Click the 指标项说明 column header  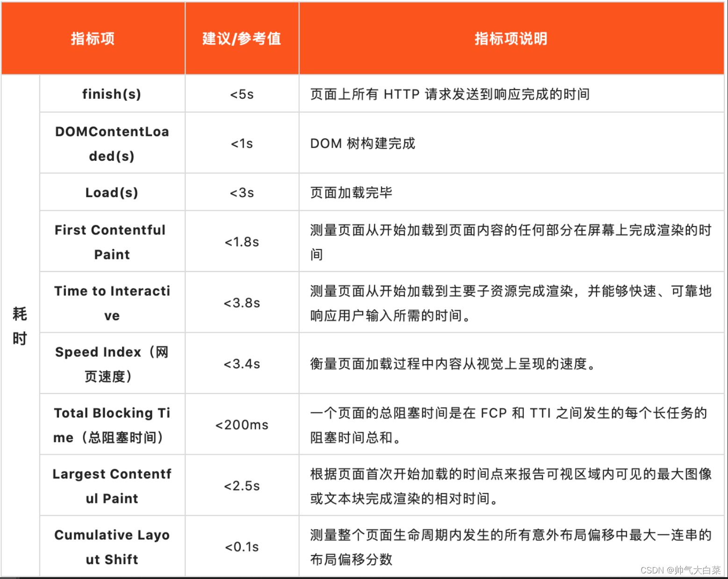coord(511,38)
